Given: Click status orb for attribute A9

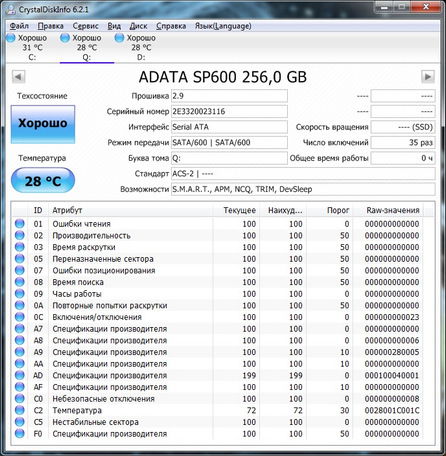Looking at the screenshot, I should click(x=20, y=352).
